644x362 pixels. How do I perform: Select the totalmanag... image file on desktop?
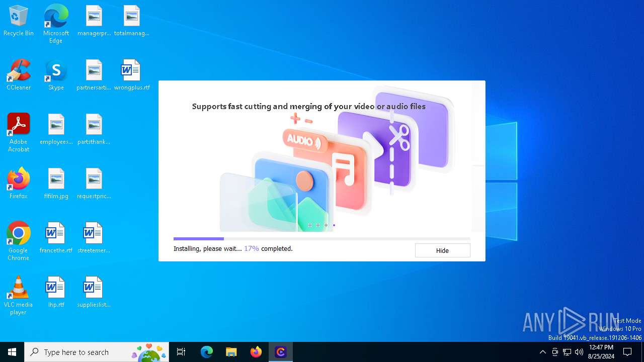(x=131, y=21)
